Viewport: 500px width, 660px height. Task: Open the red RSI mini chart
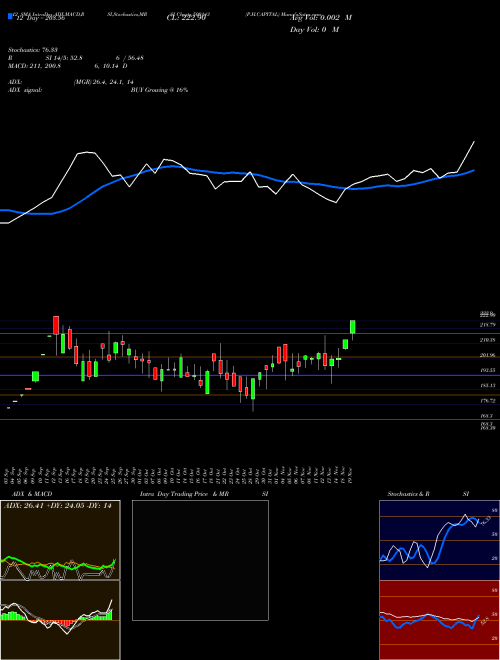click(x=439, y=620)
